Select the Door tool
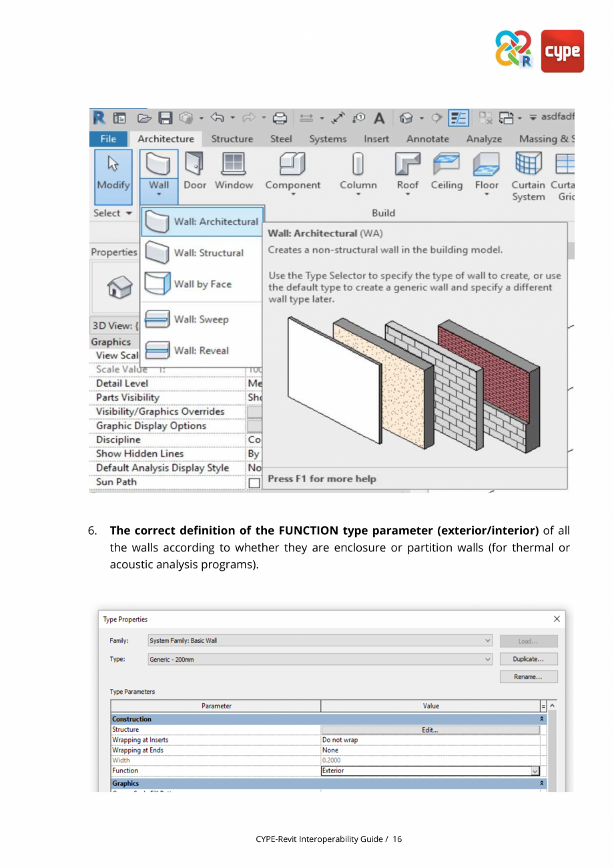Image resolution: width=614 pixels, height=868 pixels. [x=194, y=169]
